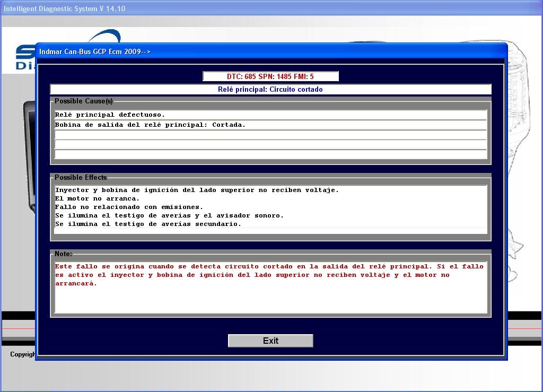The width and height of the screenshot is (543, 392).
Task: Select the 'Inyector y bobina de ignición' effect line
Action: pyautogui.click(x=197, y=190)
